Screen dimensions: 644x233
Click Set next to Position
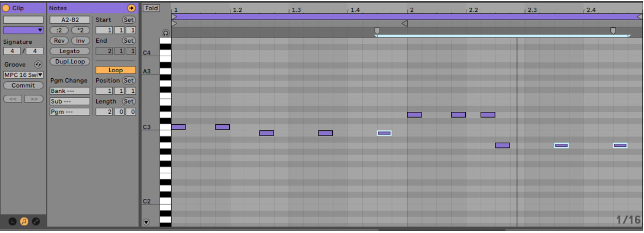coord(129,80)
